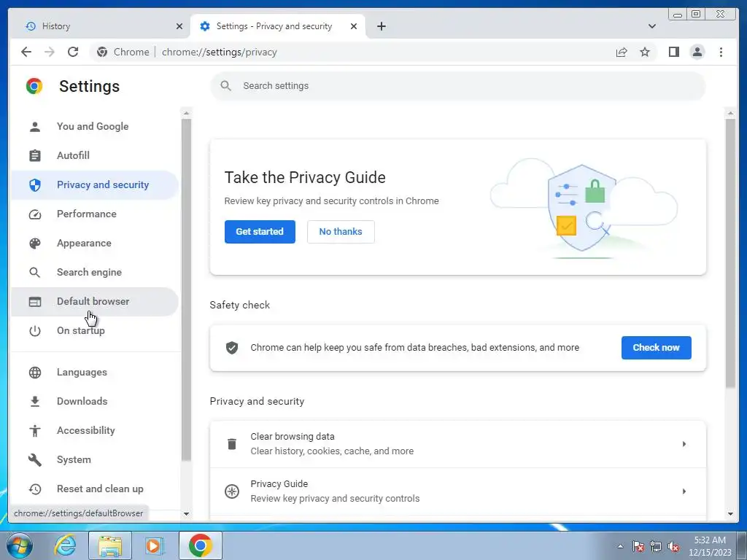Expand Clear browsing data arrow

pos(684,444)
